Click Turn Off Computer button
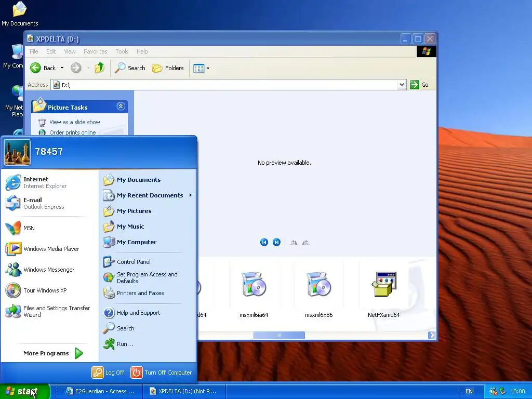532x399 pixels. (162, 372)
